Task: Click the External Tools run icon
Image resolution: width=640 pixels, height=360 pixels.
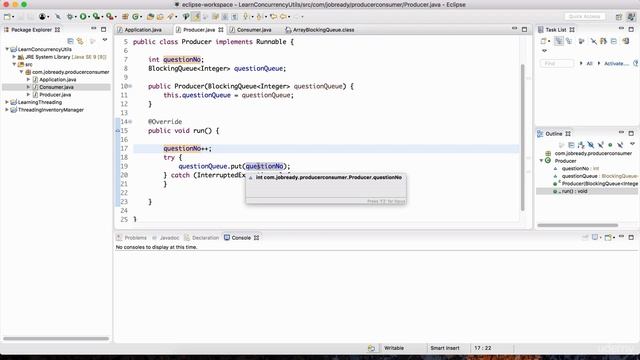Action: (109, 17)
